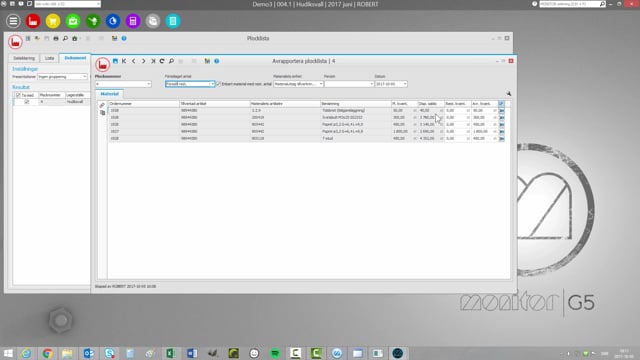Open the dark green Stock module icon

click(93, 21)
